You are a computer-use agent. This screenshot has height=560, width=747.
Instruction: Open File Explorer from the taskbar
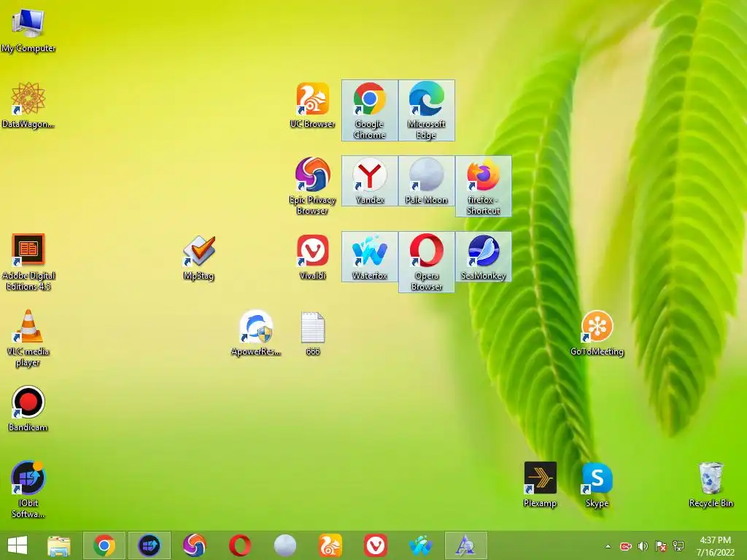(x=59, y=545)
